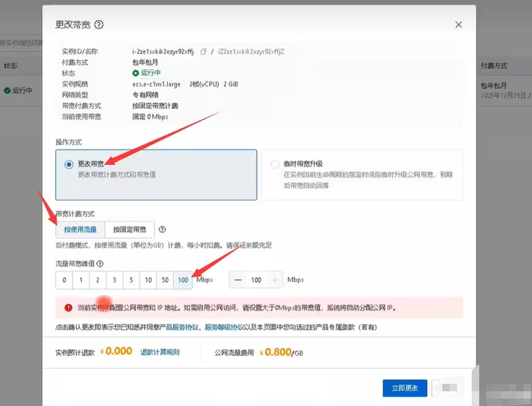Click the red warning icon in alert
Screen dimensions: 532x406
point(68,307)
